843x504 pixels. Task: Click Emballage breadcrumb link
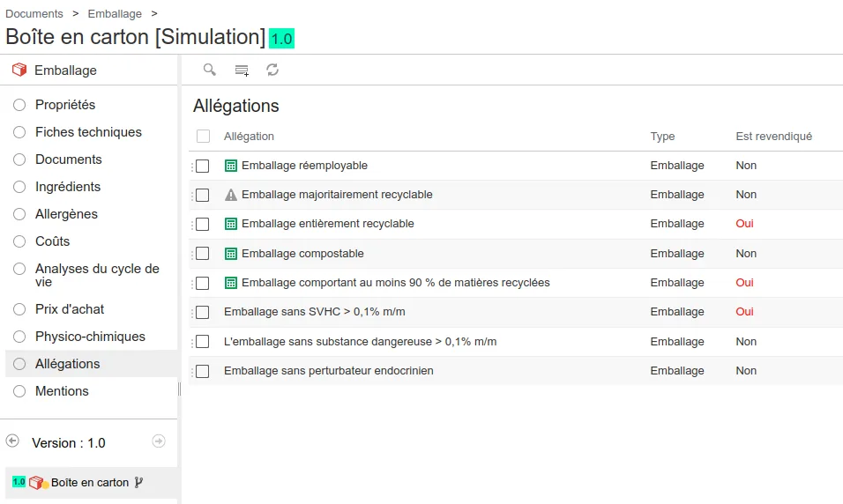pos(115,13)
